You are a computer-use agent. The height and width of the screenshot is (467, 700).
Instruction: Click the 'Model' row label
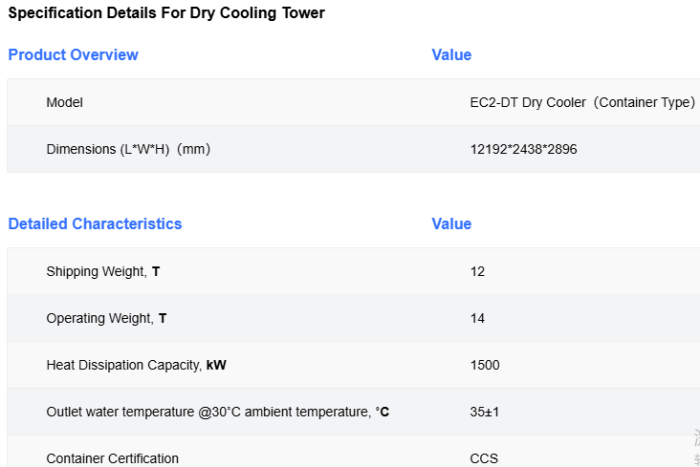(x=64, y=103)
